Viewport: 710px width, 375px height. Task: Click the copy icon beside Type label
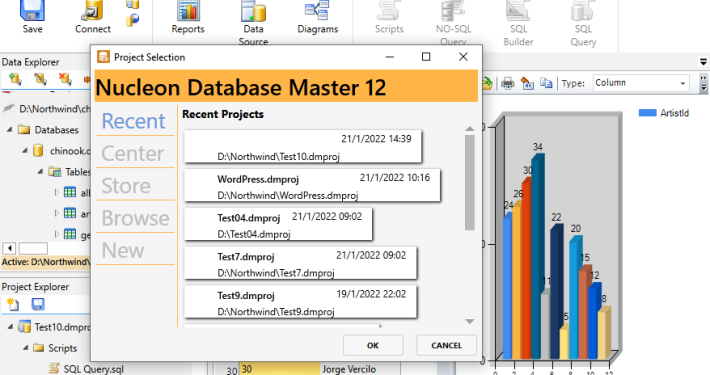click(547, 83)
